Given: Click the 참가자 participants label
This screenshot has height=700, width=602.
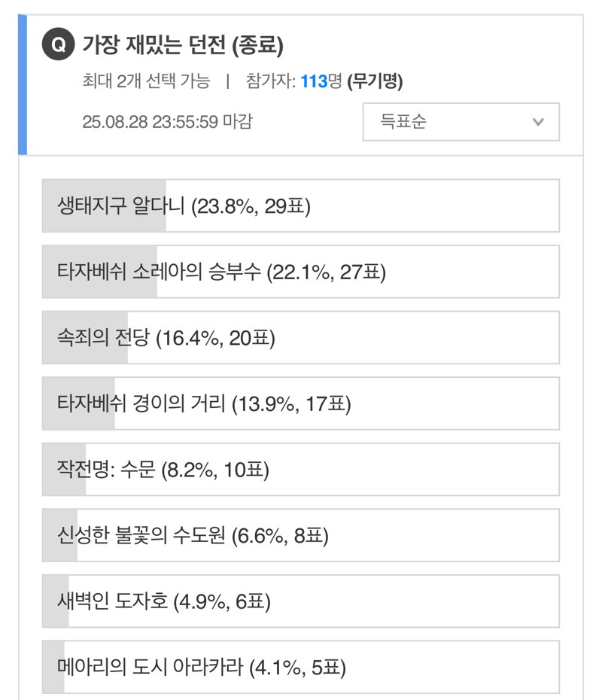Looking at the screenshot, I should point(270,81).
